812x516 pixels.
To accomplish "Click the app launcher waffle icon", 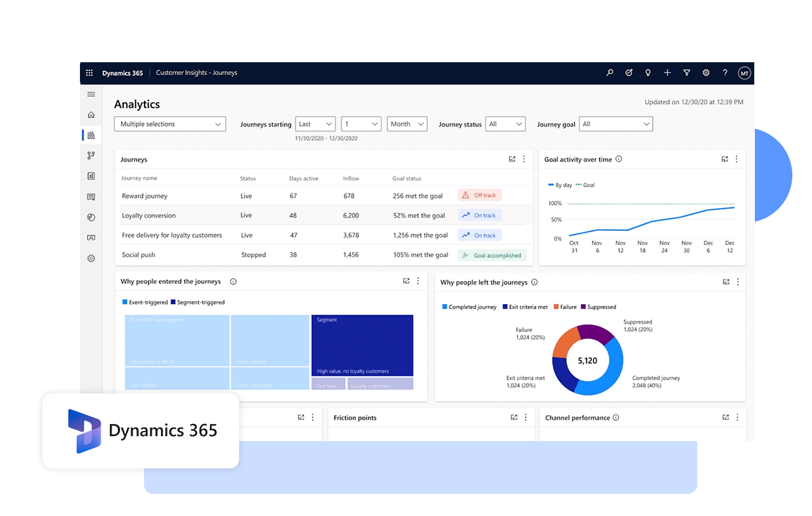I will tap(89, 72).
